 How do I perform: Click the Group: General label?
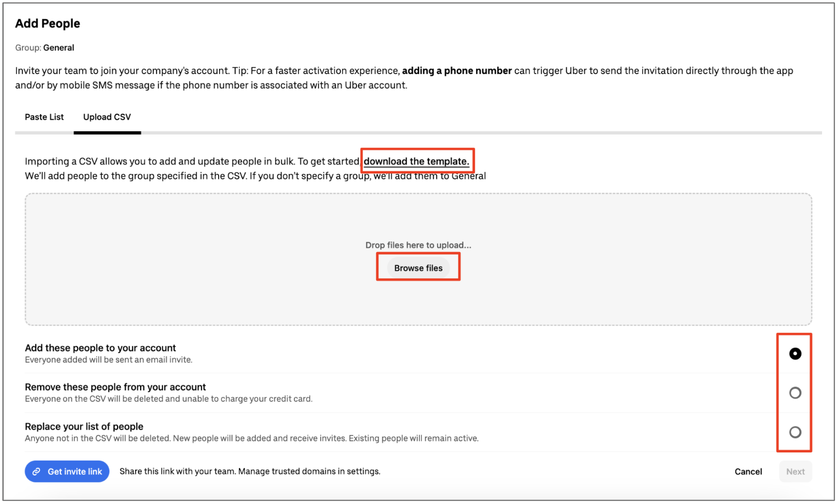(x=44, y=48)
